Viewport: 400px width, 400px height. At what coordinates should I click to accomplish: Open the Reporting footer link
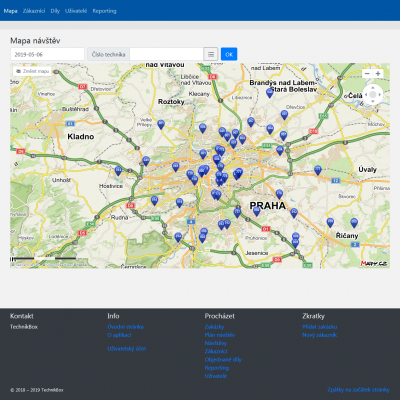coord(217,368)
